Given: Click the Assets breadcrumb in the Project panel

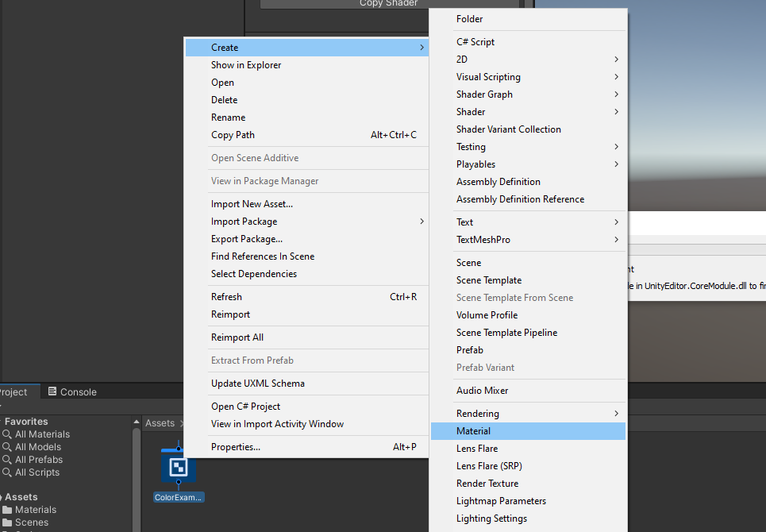Looking at the screenshot, I should tap(160, 423).
